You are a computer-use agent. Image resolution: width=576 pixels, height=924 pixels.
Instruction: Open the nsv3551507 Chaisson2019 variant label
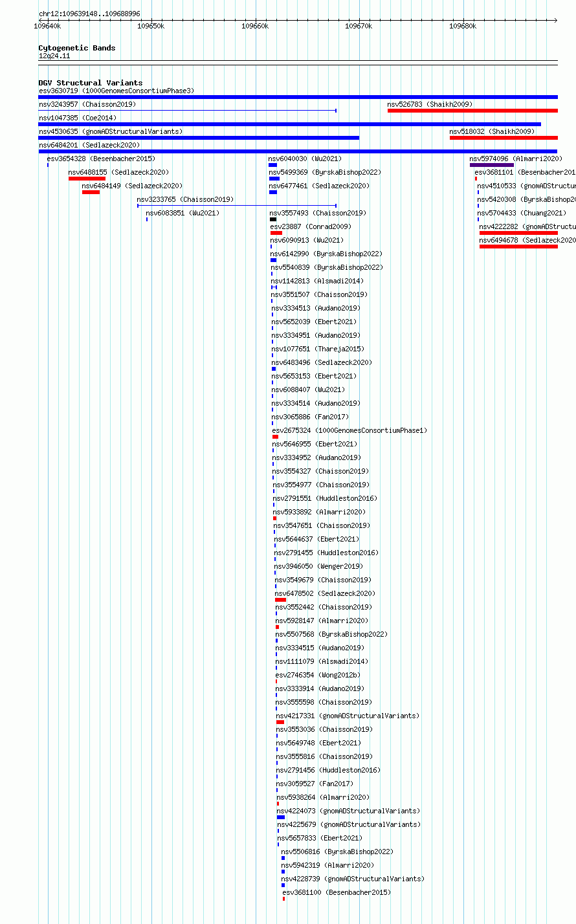(x=320, y=294)
